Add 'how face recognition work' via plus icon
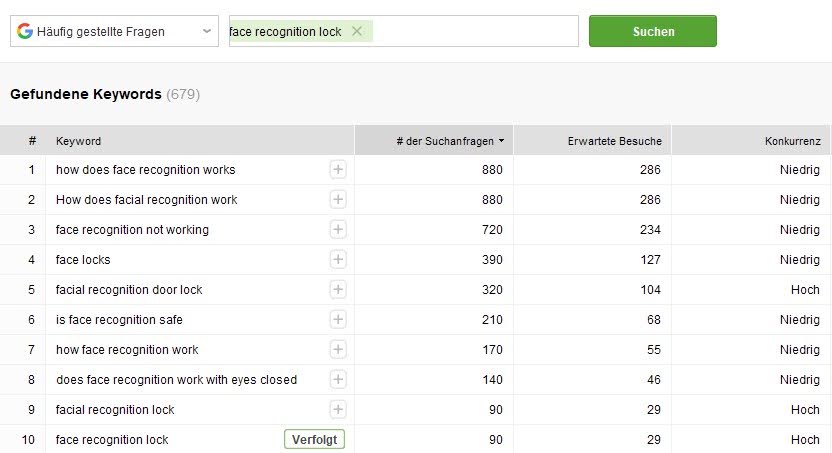The image size is (832, 453). 338,350
